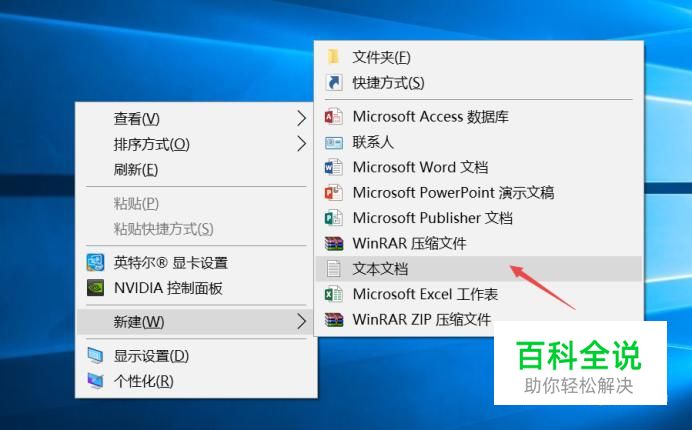
Task: Click the Microsoft Word document icon
Action: pos(334,168)
